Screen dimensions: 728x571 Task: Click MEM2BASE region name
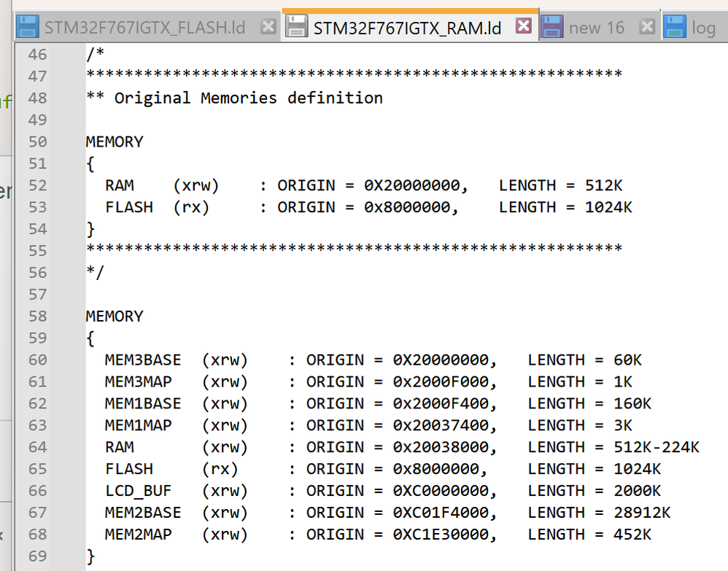143,513
